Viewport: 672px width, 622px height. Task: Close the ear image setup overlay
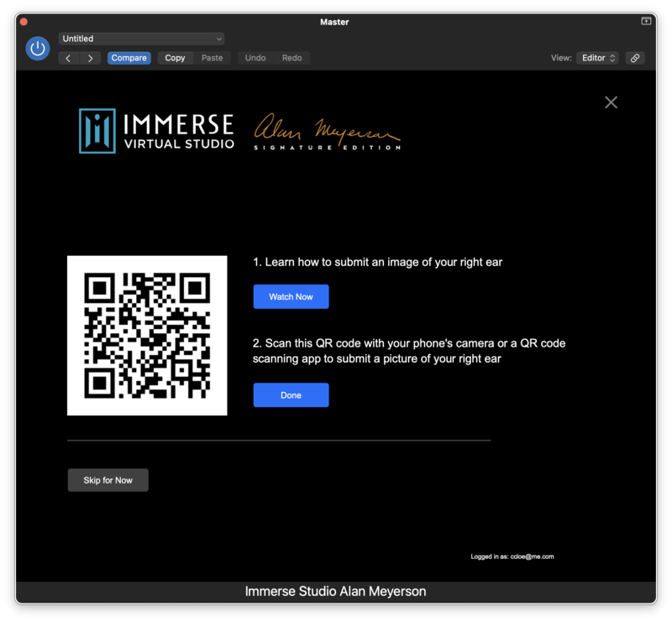611,102
